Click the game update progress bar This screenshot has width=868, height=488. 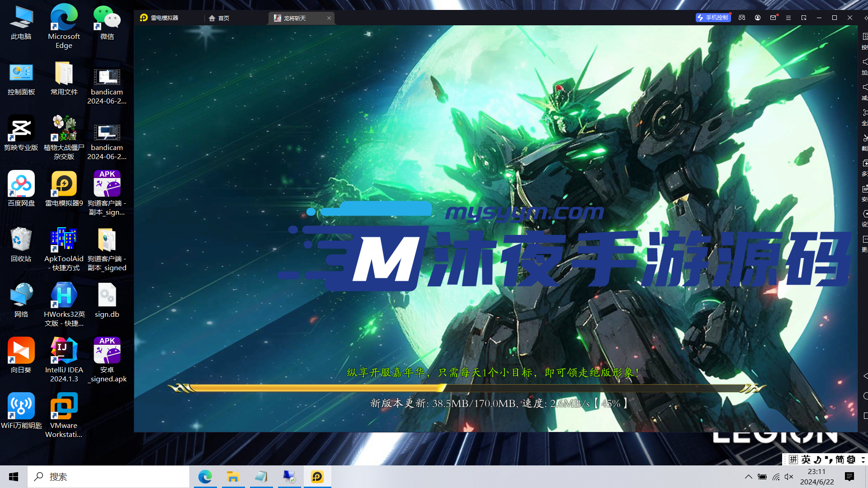466,388
